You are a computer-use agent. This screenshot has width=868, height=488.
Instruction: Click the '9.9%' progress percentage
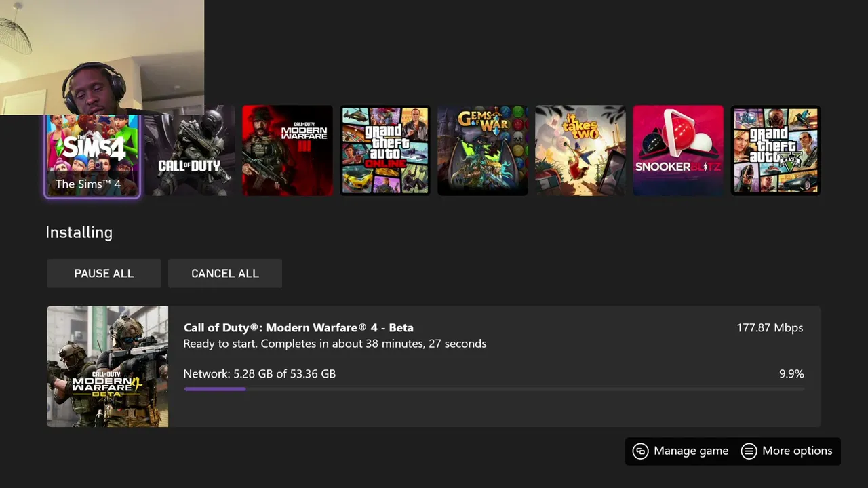tap(791, 374)
